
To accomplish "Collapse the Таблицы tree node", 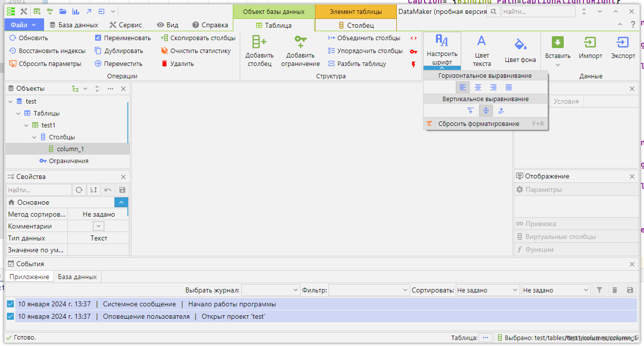I will [x=19, y=114].
